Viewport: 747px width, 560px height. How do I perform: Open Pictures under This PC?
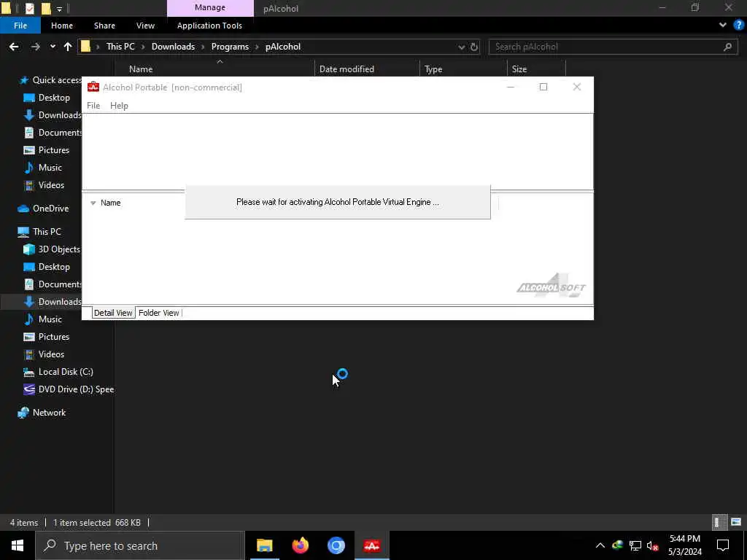(x=47, y=337)
